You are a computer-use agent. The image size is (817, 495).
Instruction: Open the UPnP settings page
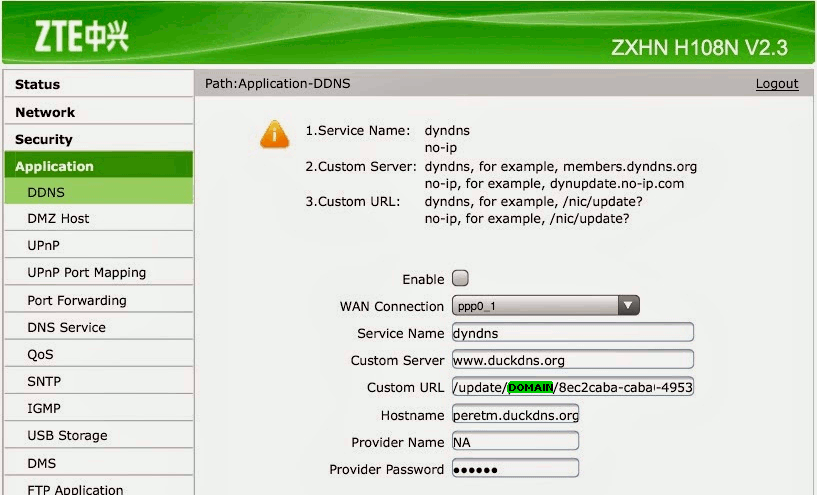click(44, 245)
